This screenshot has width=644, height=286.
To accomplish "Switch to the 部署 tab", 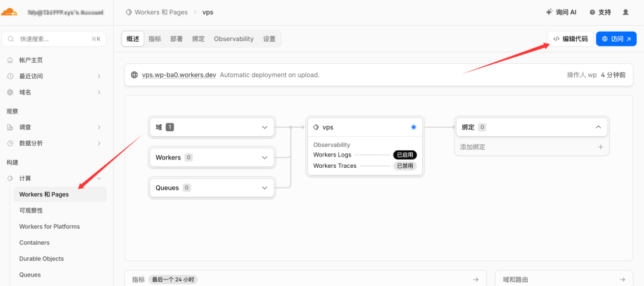I will (x=177, y=39).
